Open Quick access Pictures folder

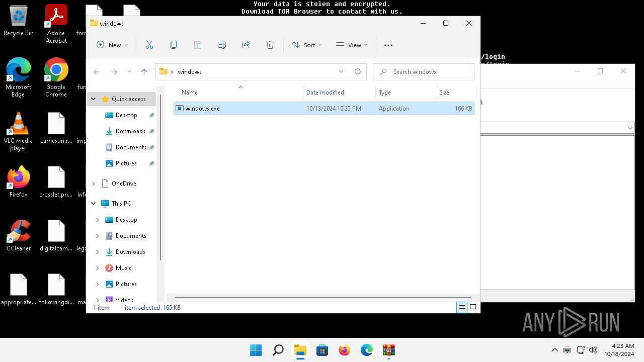point(126,163)
